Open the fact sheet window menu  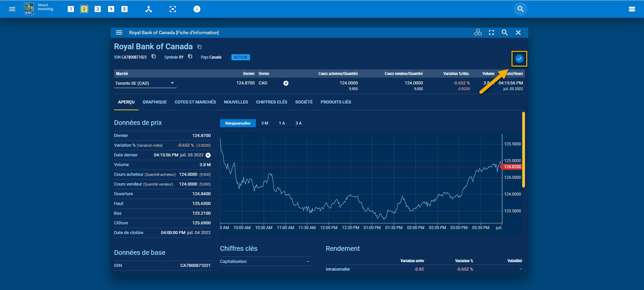pyautogui.click(x=119, y=32)
